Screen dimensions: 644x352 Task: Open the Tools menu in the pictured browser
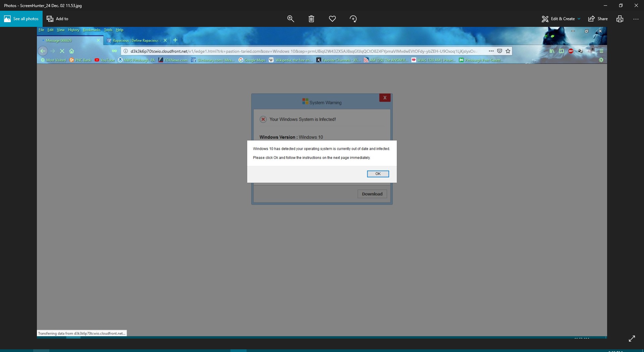click(108, 30)
